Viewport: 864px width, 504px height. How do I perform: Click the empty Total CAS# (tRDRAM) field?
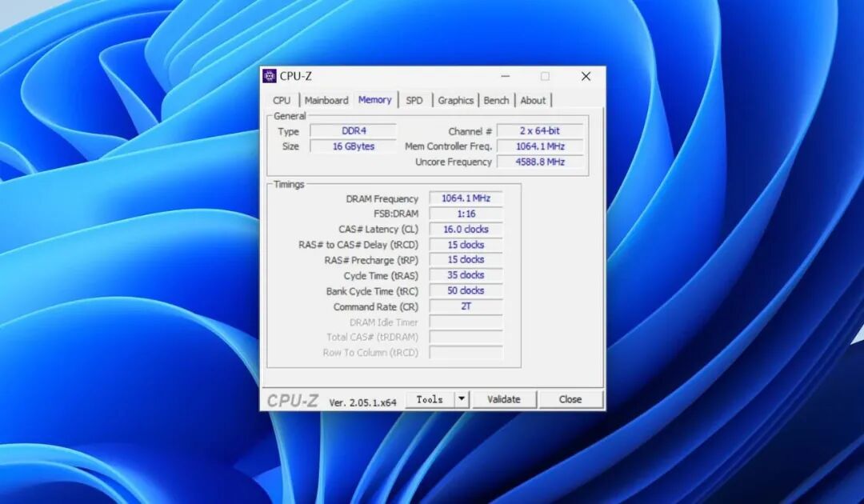tap(466, 337)
